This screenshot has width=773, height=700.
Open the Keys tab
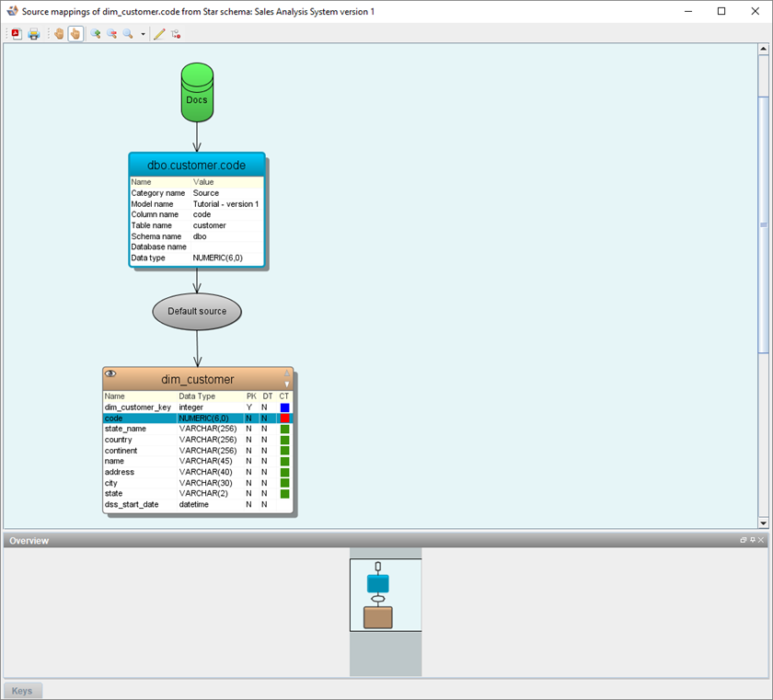click(22, 691)
